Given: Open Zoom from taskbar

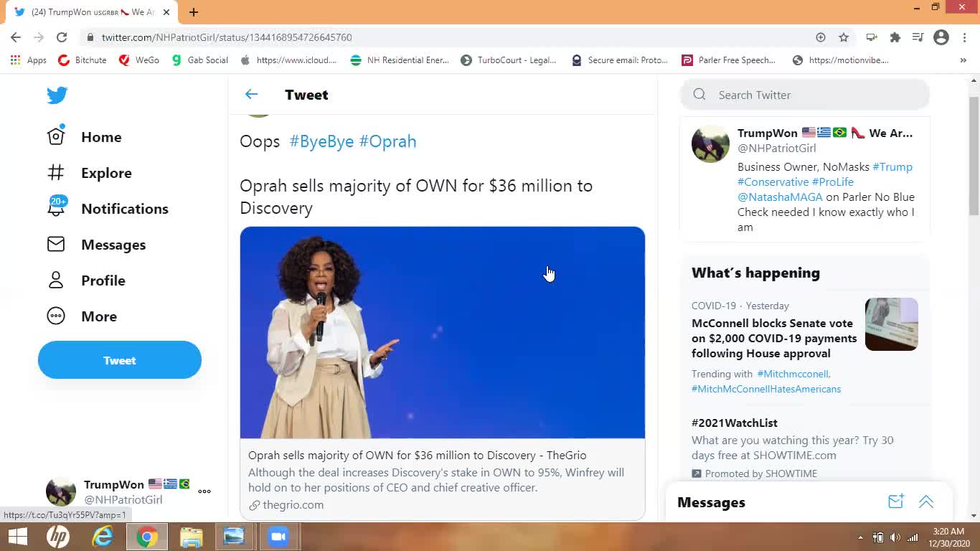Looking at the screenshot, I should pyautogui.click(x=278, y=537).
